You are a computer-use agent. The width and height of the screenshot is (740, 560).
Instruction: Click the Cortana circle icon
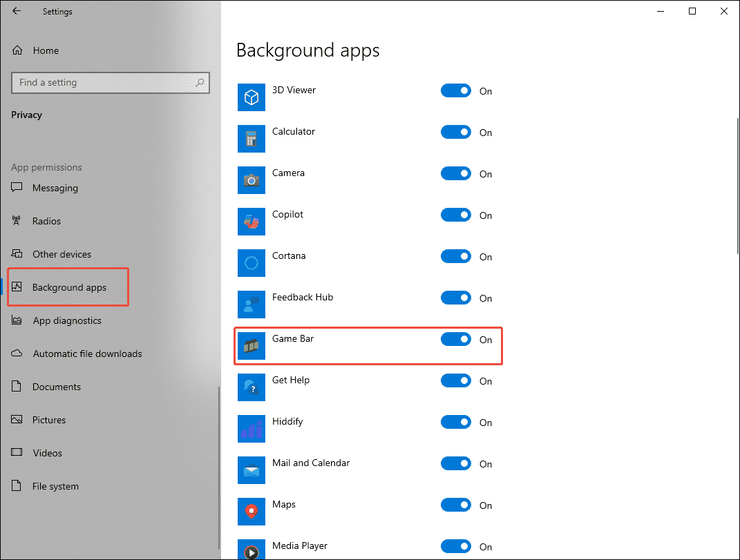pyautogui.click(x=252, y=263)
